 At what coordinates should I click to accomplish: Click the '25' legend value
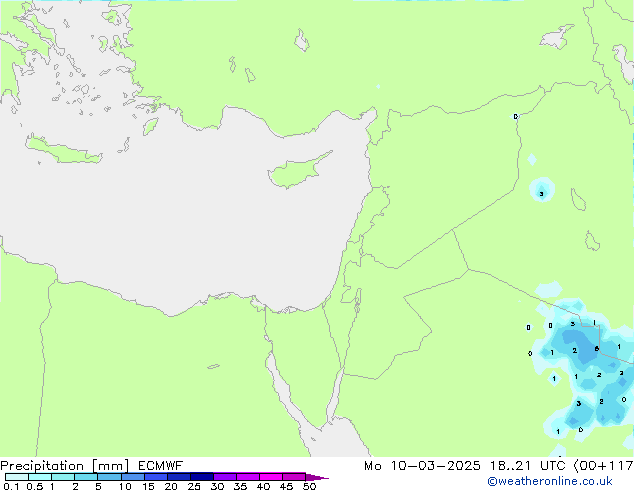pos(194,486)
